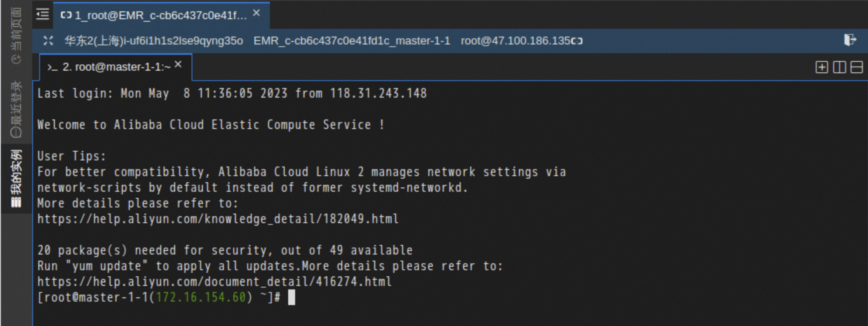Screen dimensions: 868x326
Task: Click the document_detail/416274.html help link
Action: (214, 282)
